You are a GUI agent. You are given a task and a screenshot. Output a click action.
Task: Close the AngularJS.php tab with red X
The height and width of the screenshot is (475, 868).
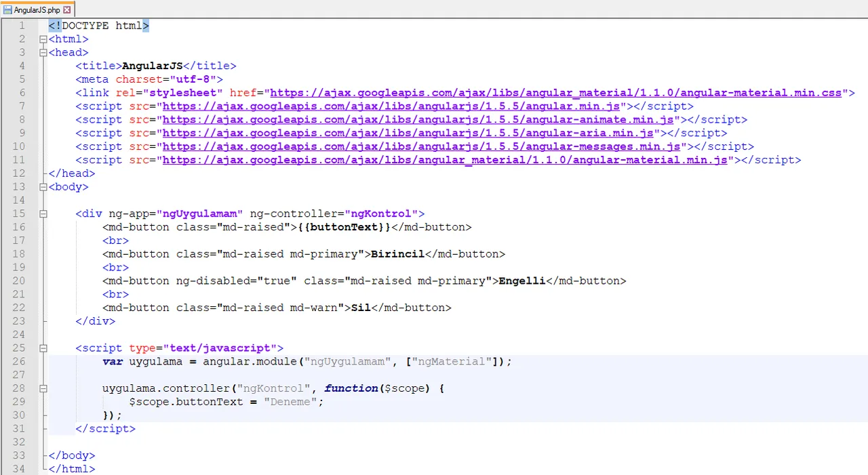click(66, 11)
